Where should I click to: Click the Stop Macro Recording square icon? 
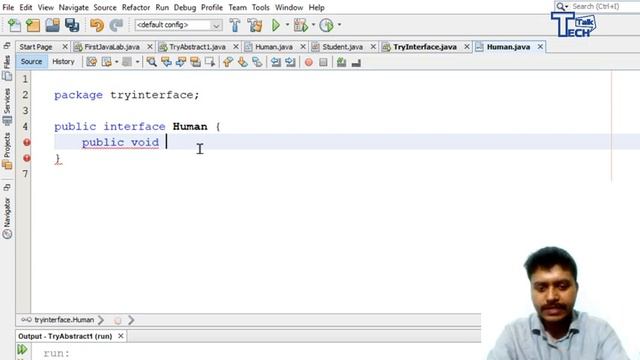(323, 62)
